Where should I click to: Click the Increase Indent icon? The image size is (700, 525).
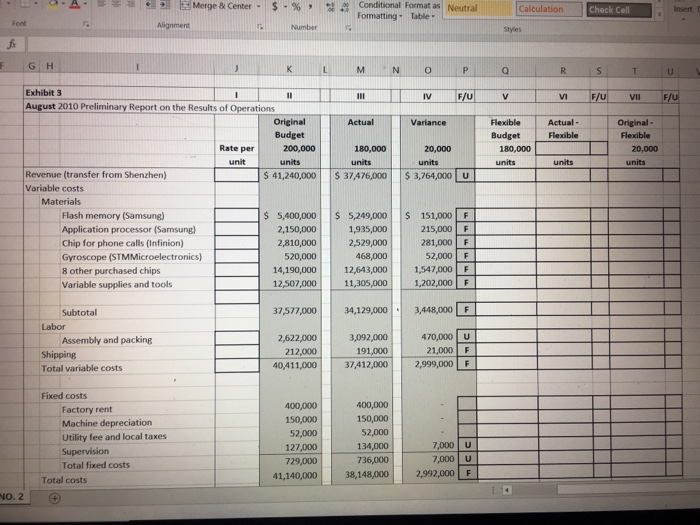[165, 4]
